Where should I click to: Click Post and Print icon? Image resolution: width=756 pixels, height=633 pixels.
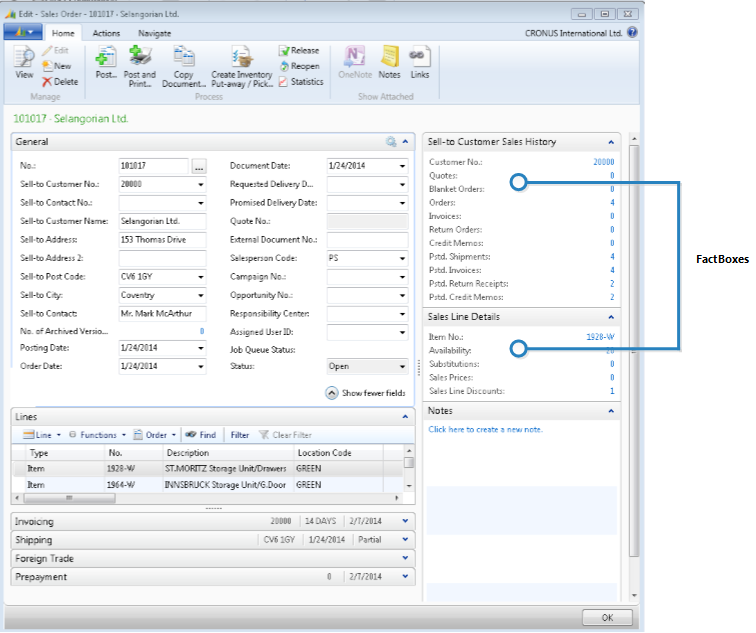139,59
